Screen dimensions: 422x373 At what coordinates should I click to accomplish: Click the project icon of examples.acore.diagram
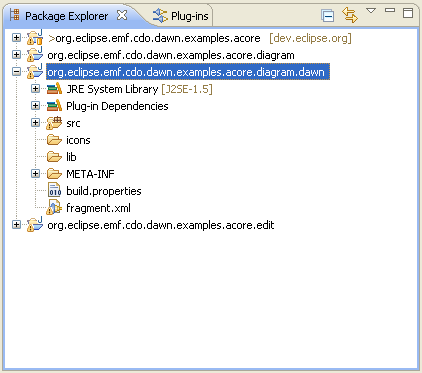(35, 54)
